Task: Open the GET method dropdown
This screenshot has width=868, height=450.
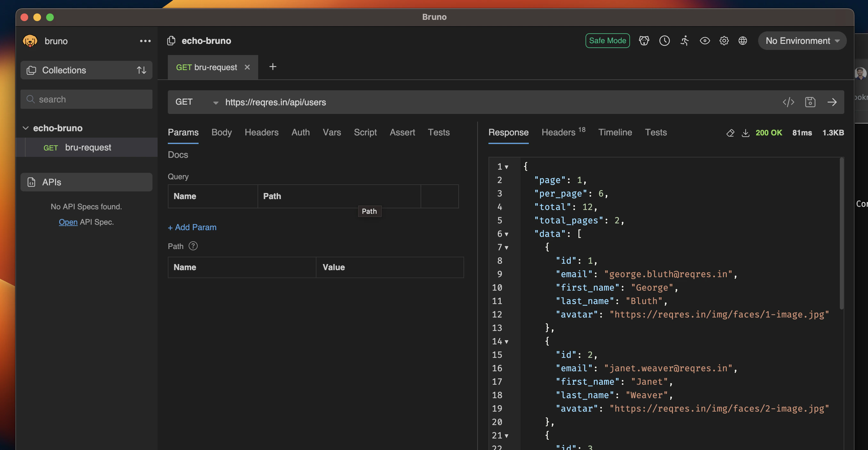Action: click(x=196, y=102)
